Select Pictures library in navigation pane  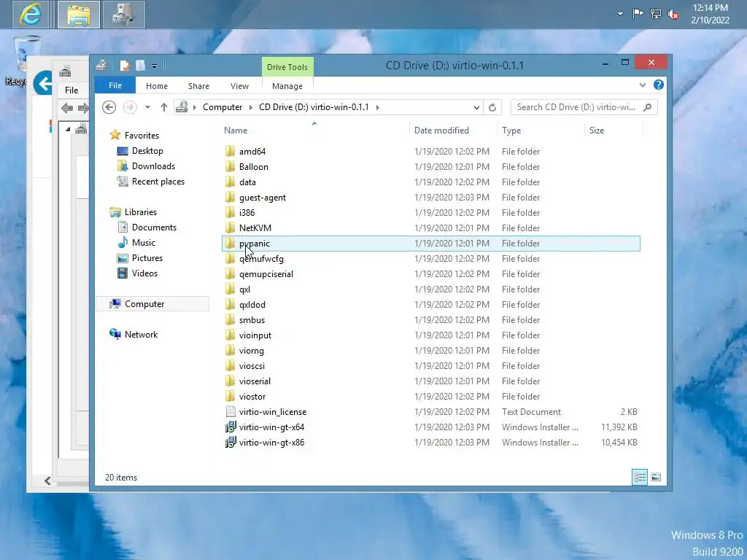tap(147, 258)
